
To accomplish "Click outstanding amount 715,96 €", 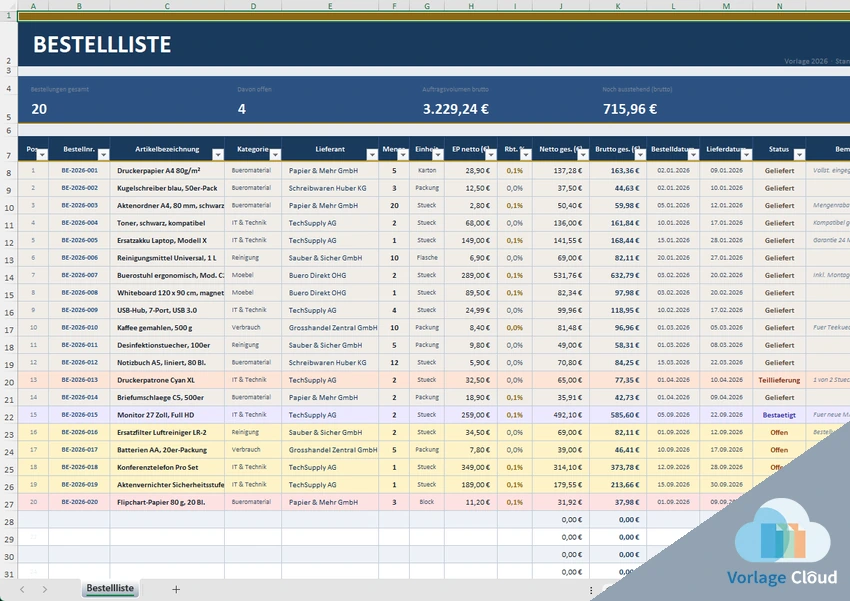I will point(630,109).
